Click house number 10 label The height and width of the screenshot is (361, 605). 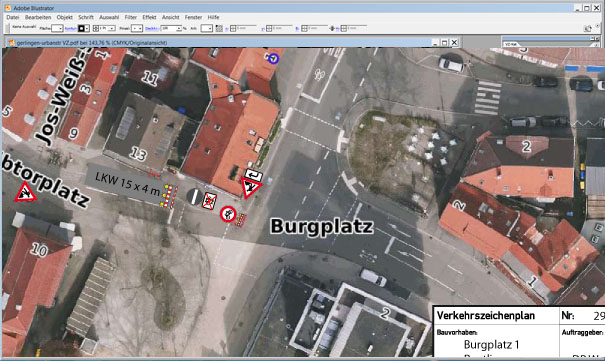point(39,250)
